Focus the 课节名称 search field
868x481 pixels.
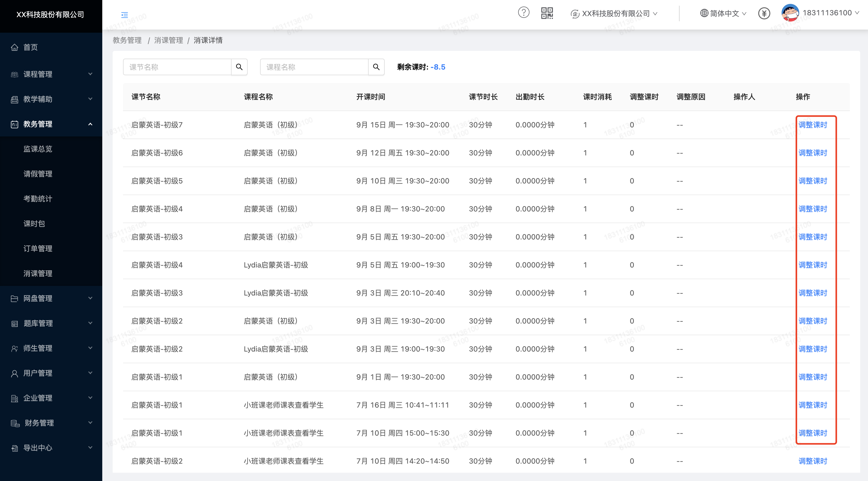(177, 67)
